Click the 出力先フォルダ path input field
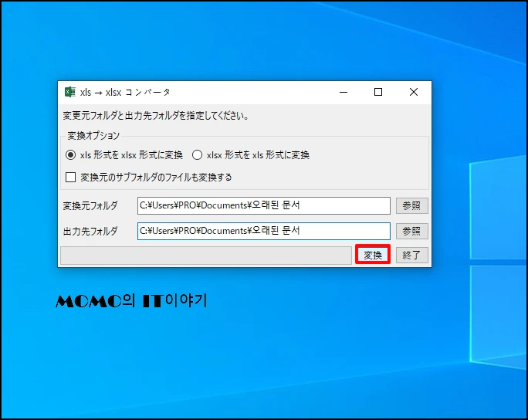The image size is (528, 420). (x=264, y=231)
